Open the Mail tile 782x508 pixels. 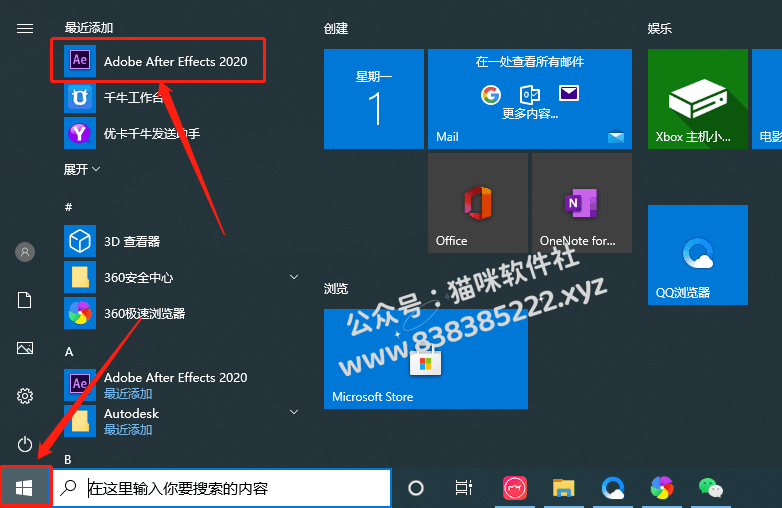click(x=530, y=99)
